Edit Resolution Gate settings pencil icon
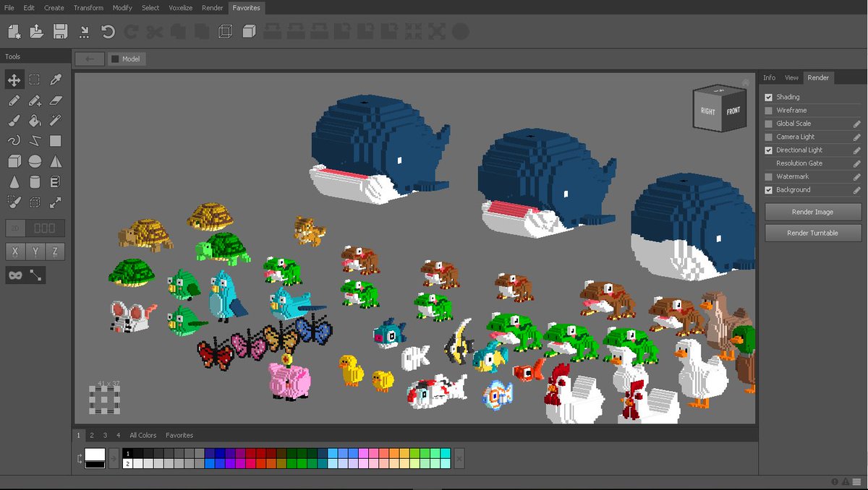 click(x=856, y=163)
